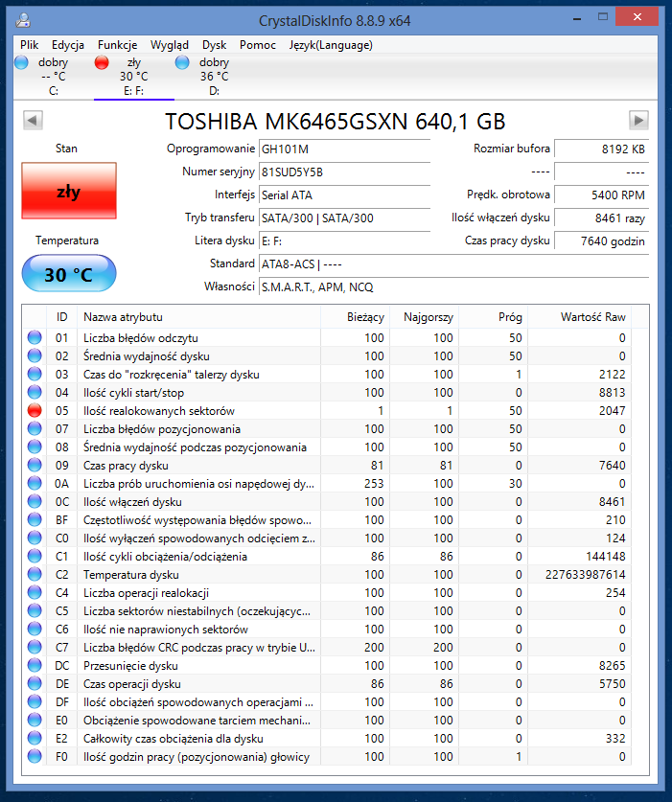Viewport: 672px width, 802px height.
Task: Click the transfer mode field SATA/300
Action: 344,218
